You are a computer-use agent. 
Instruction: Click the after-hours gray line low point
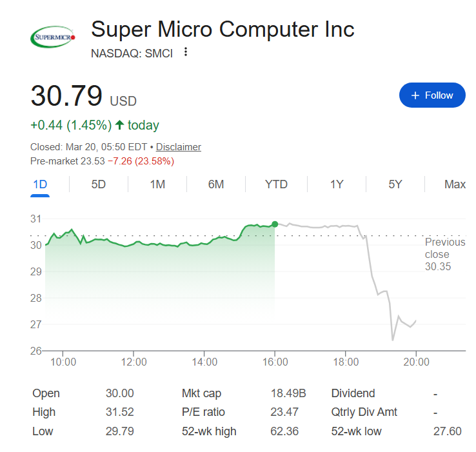tap(393, 339)
